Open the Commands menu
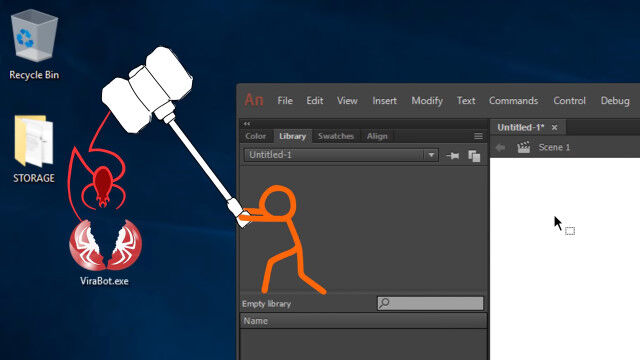This screenshot has height=360, width=640. click(513, 101)
